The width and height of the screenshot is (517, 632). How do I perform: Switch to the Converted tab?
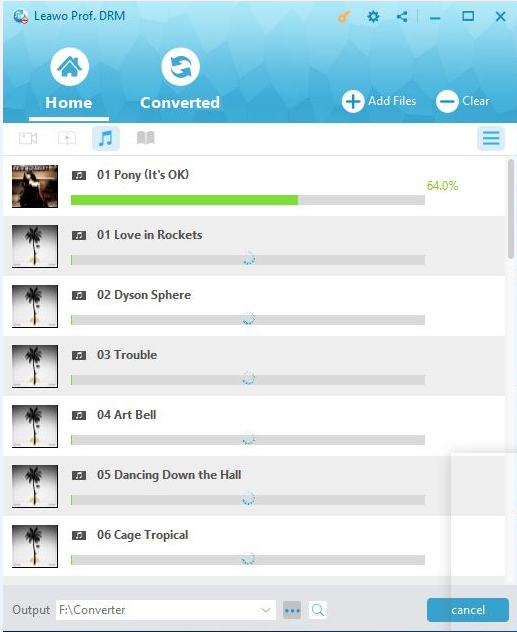click(180, 79)
